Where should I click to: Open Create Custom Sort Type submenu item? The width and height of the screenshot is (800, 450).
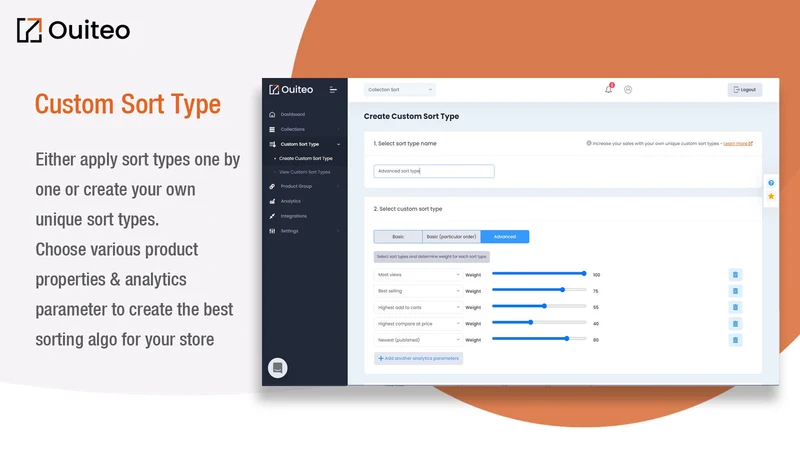coord(306,158)
